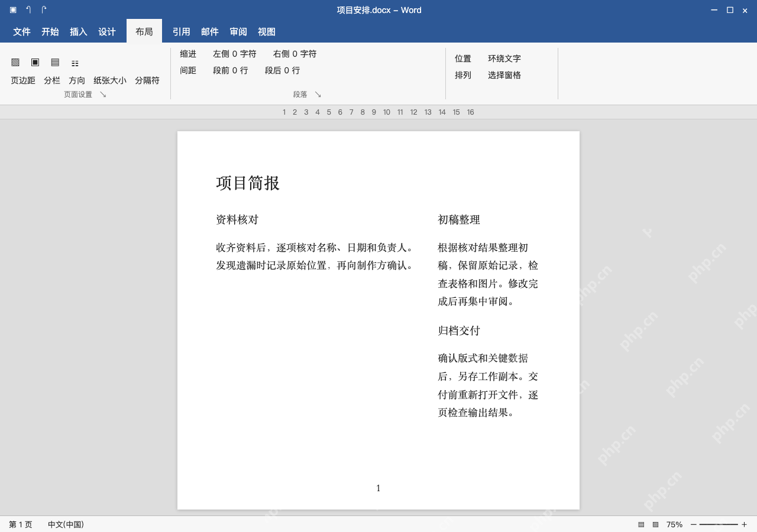Redo the last action
Screen dimensions: 757x532
tap(44, 9)
